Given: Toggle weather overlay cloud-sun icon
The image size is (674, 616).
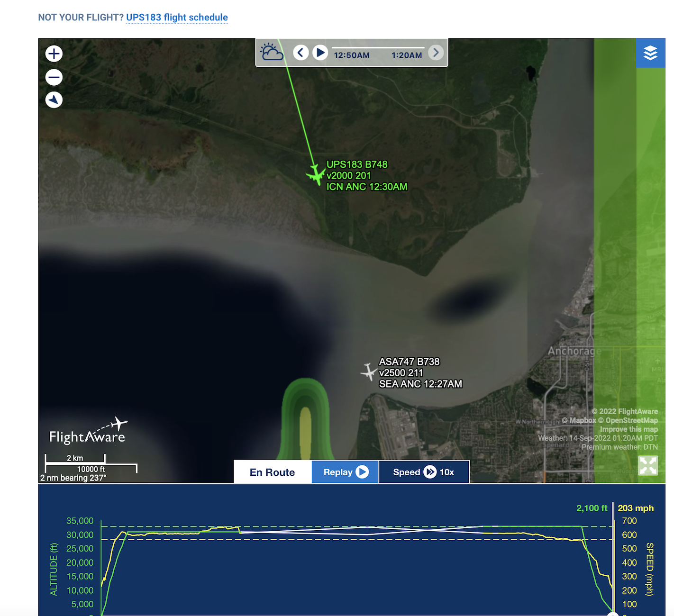Looking at the screenshot, I should tap(272, 52).
